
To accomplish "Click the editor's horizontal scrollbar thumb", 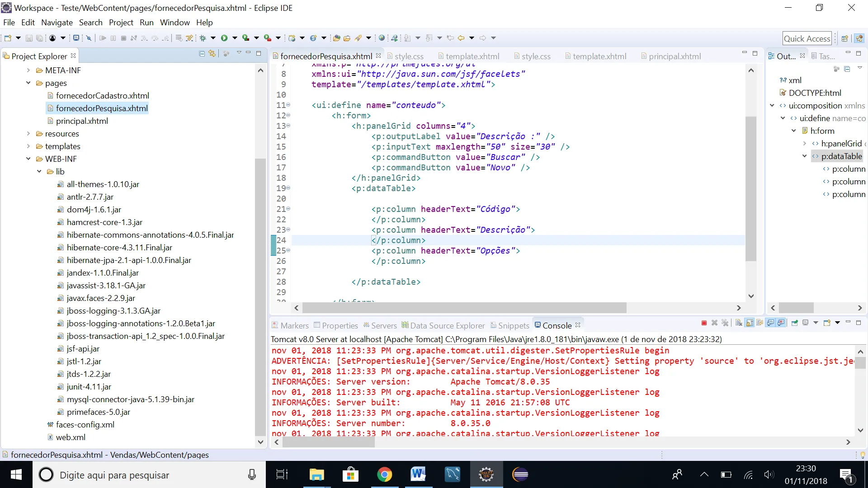I will click(464, 308).
